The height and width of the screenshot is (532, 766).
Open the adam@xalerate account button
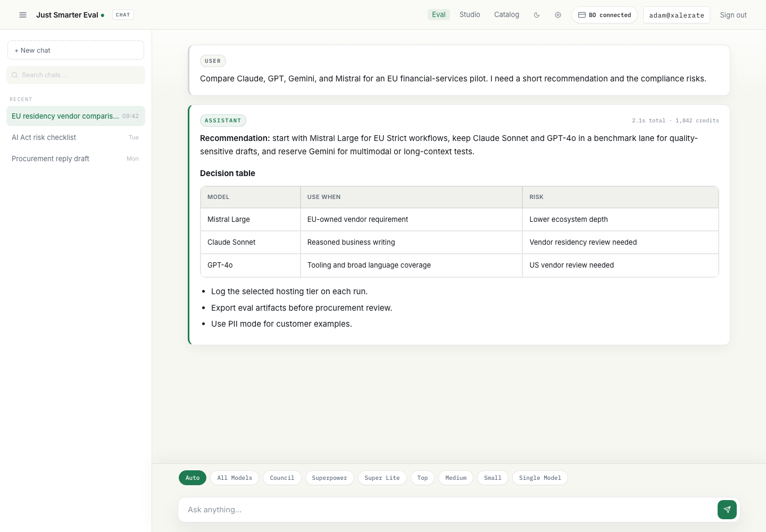coord(677,15)
